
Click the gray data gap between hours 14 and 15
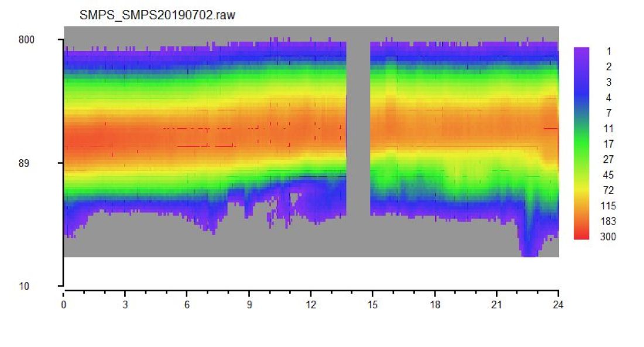coord(358,128)
